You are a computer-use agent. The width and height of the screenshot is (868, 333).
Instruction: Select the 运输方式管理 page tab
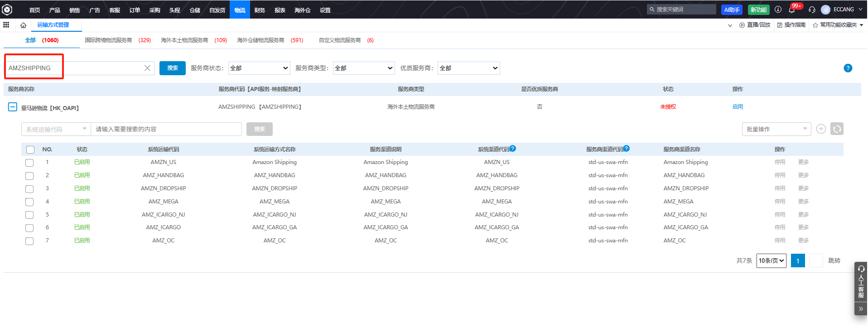(53, 25)
